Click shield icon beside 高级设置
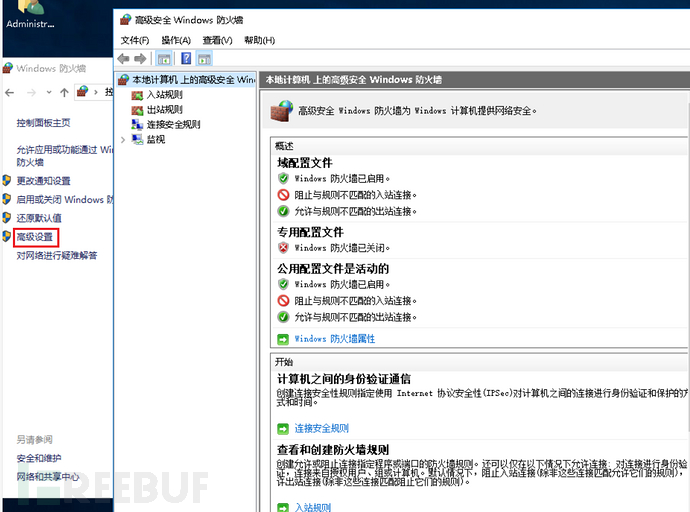 pyautogui.click(x=7, y=237)
